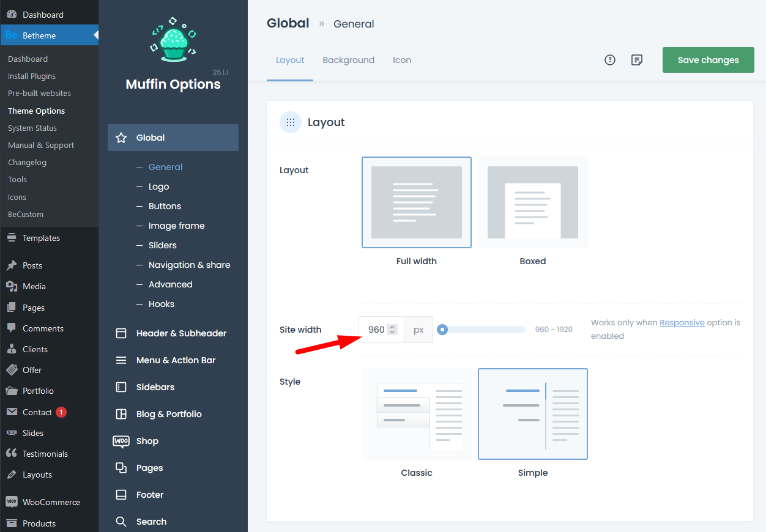Choose the Simple style option
766x532 pixels.
point(533,414)
